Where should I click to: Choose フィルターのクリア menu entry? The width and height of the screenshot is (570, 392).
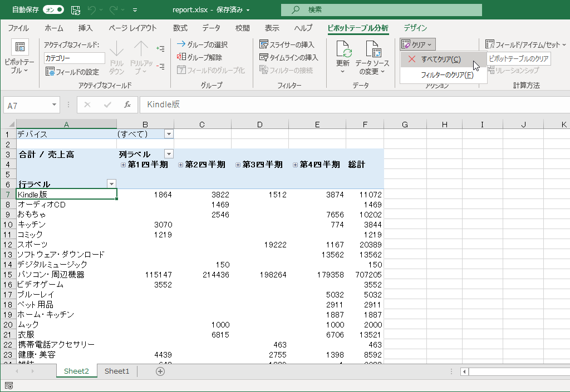tap(447, 75)
